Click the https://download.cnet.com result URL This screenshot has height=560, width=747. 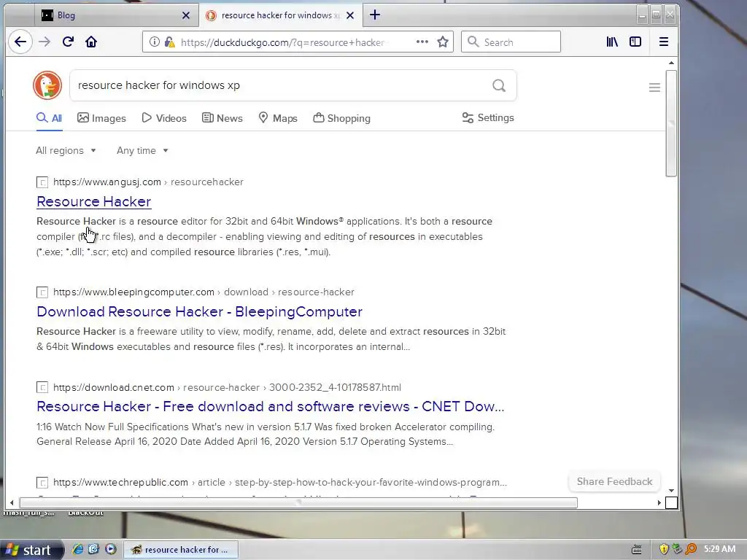113,387
